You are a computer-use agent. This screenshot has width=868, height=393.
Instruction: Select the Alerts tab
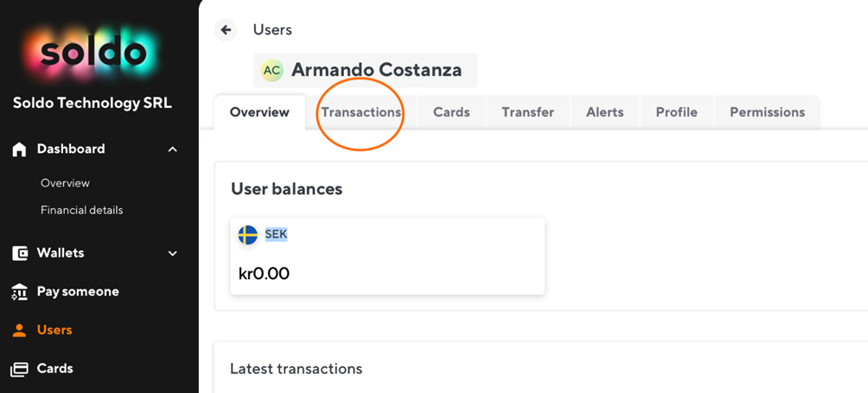[x=604, y=112]
